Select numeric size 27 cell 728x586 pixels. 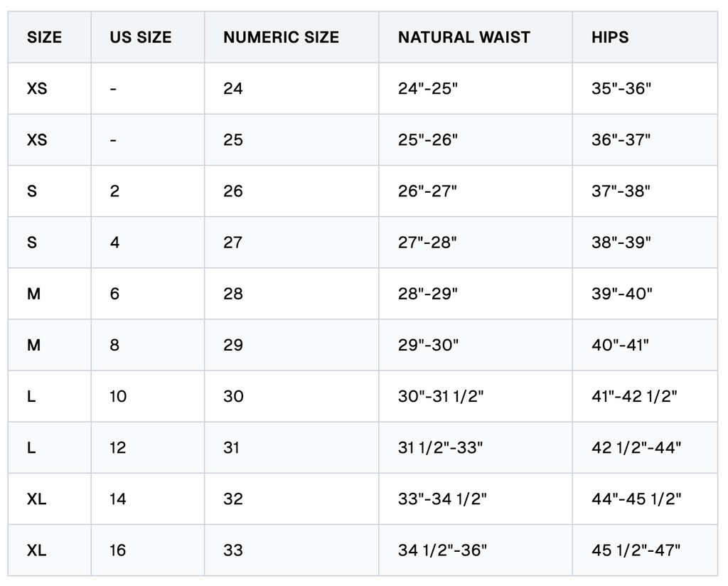[x=291, y=243]
